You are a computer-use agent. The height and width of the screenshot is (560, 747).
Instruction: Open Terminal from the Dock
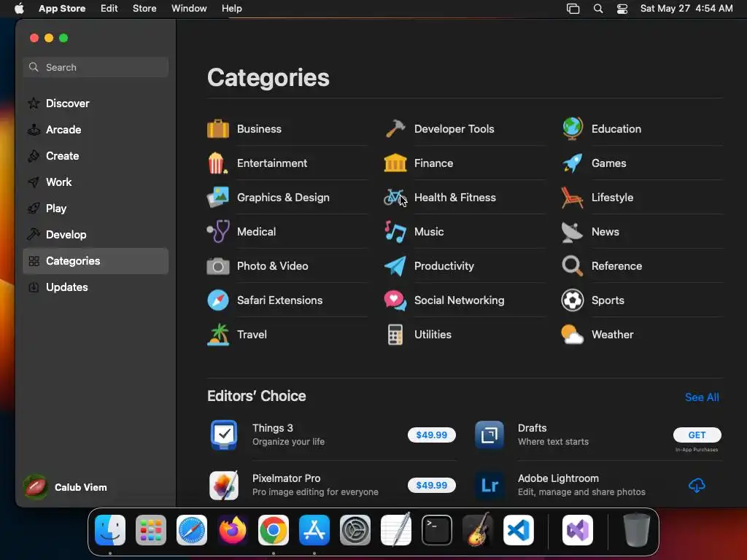pyautogui.click(x=437, y=530)
